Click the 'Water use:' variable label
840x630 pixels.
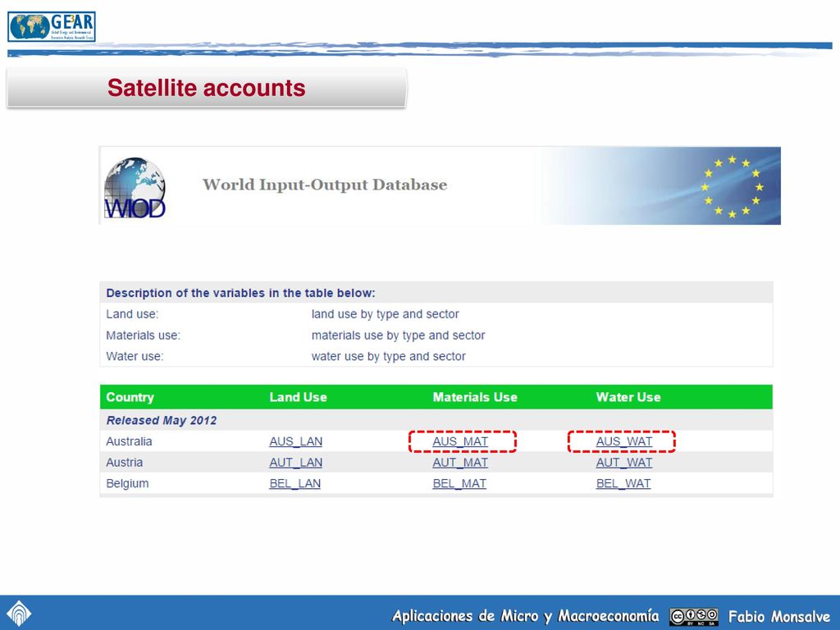[x=135, y=356]
